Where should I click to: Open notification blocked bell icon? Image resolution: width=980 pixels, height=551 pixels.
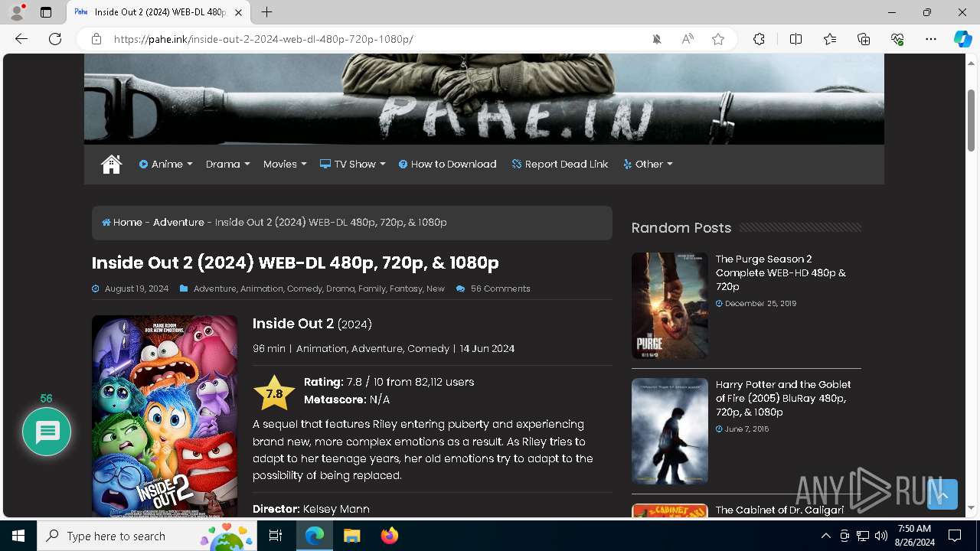[x=657, y=39]
